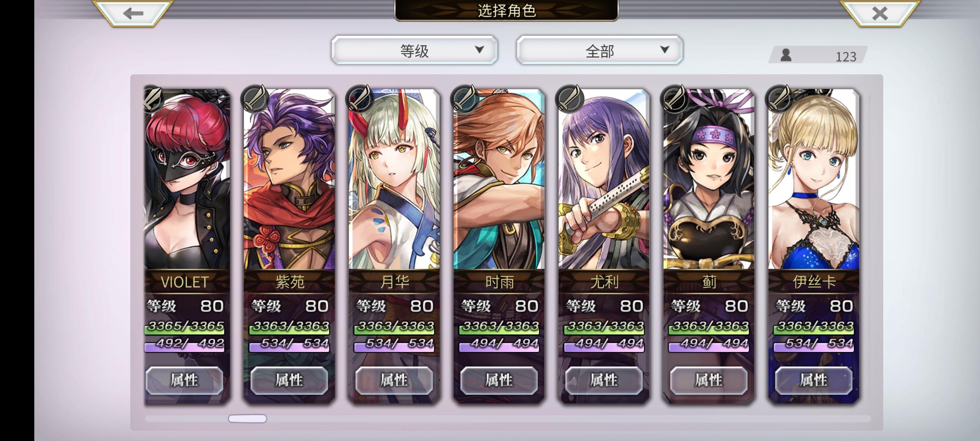Viewport: 980px width, 441px height.
Task: Click the character count person icon
Action: [786, 55]
